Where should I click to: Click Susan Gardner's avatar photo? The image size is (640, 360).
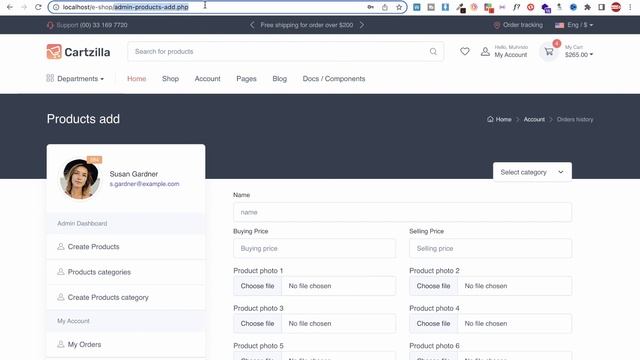[80, 179]
